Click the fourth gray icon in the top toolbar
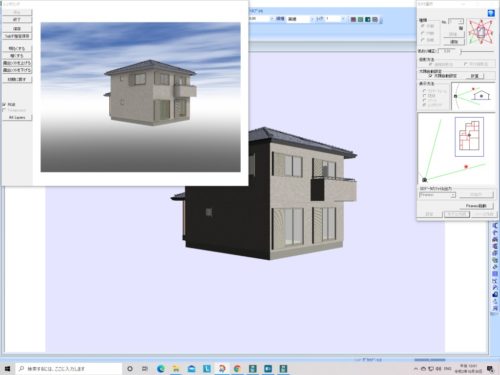Viewport: 500px width, 375px height. [x=375, y=19]
